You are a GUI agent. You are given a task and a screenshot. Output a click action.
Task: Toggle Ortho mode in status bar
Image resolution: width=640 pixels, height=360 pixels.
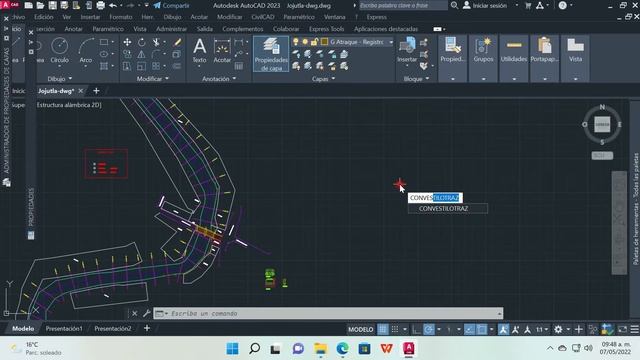pos(416,329)
